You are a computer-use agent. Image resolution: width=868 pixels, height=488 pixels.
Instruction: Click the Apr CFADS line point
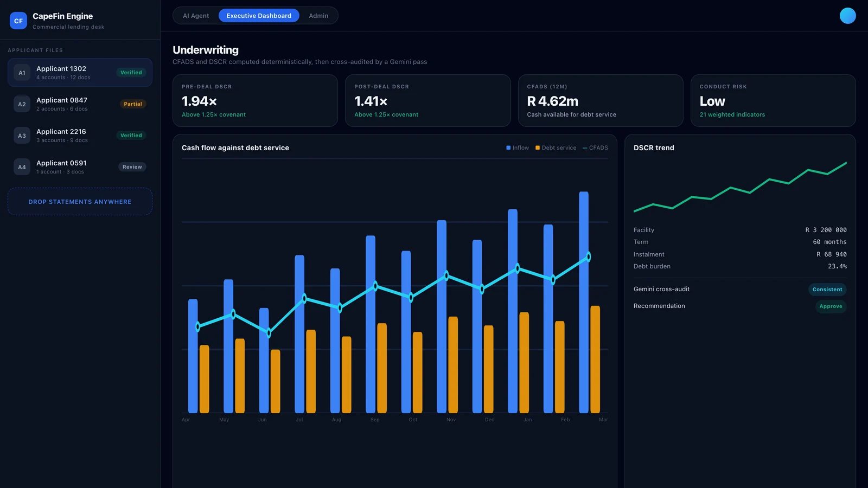198,326
